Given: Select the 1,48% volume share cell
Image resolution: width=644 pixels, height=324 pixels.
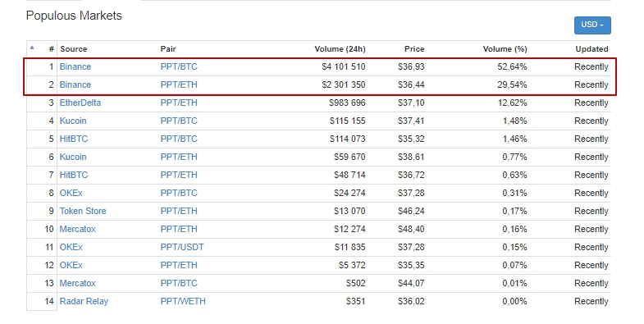Looking at the screenshot, I should pos(514,121).
